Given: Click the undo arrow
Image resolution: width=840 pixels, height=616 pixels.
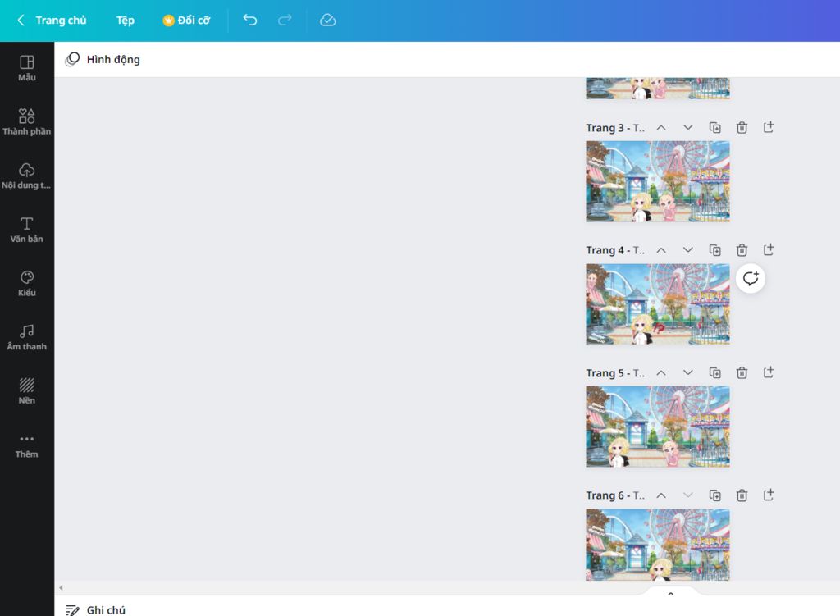Looking at the screenshot, I should pyautogui.click(x=249, y=21).
